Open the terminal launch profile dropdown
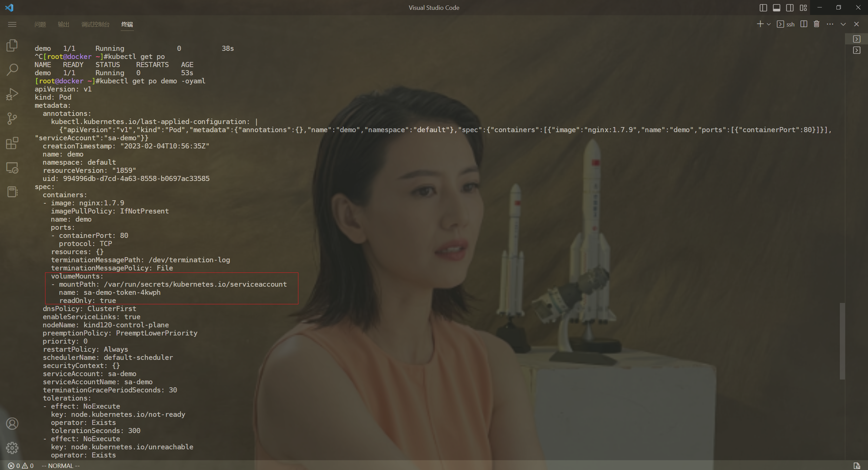 tap(769, 24)
